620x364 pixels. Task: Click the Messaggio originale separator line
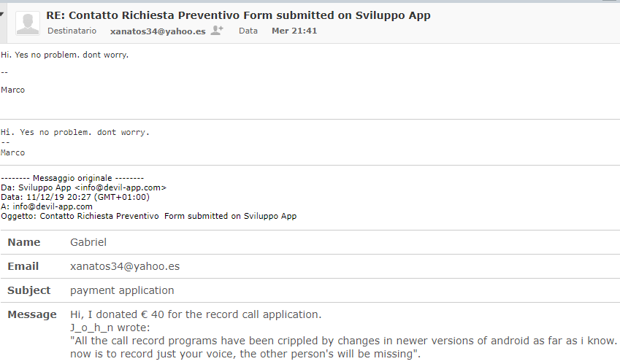pos(72,178)
